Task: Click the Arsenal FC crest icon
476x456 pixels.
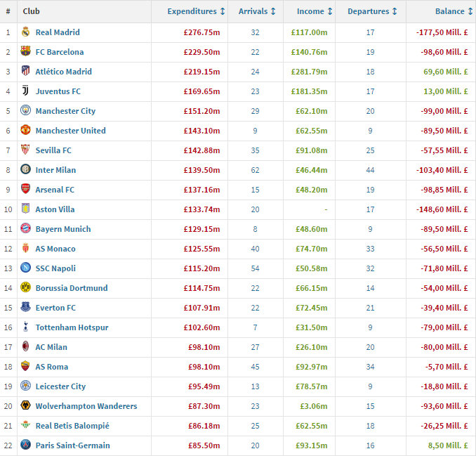Action: 26,190
